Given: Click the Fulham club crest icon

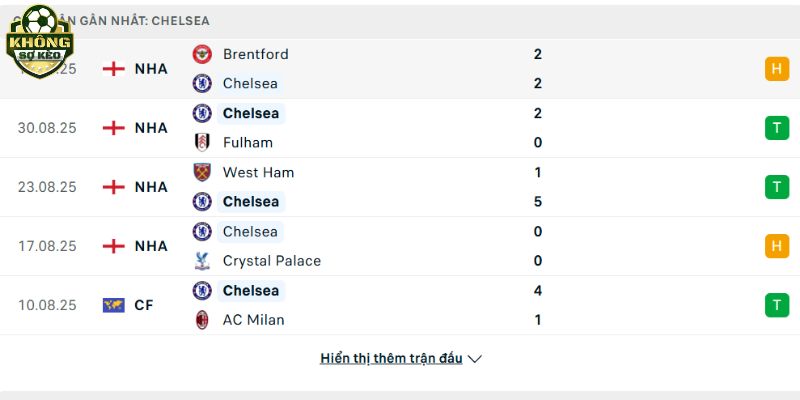Looking at the screenshot, I should point(202,142).
